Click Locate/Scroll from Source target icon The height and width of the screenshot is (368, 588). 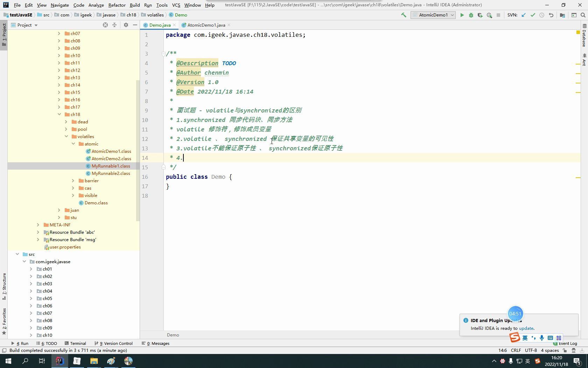coord(105,25)
